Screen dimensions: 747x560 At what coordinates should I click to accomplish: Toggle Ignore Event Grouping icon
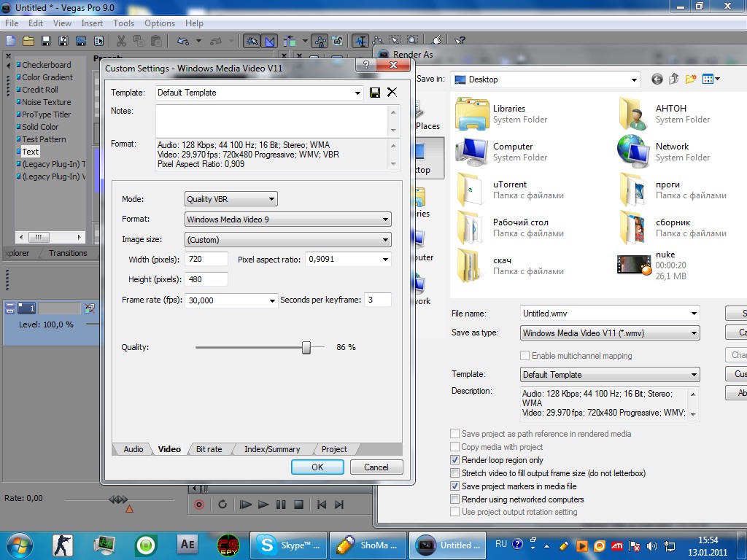tap(338, 42)
